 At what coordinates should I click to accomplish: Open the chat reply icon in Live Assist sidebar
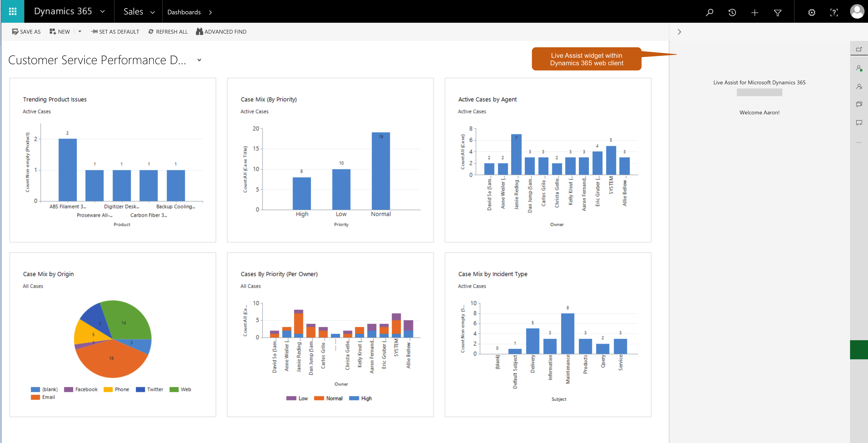859,123
